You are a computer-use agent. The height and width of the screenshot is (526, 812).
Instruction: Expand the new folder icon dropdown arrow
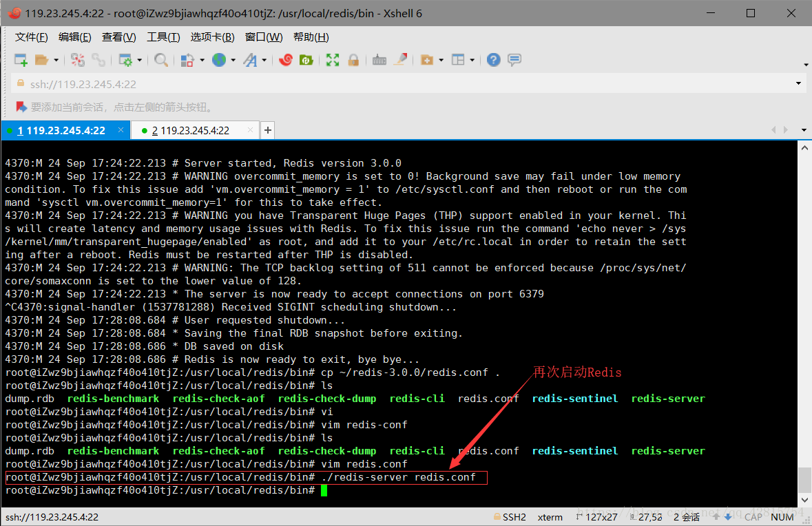[x=441, y=61]
